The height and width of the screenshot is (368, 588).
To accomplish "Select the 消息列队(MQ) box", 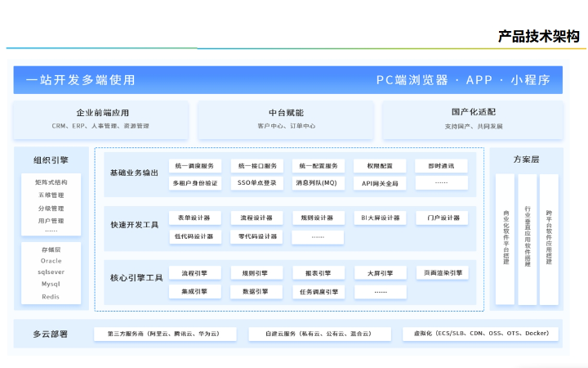I will [x=317, y=183].
